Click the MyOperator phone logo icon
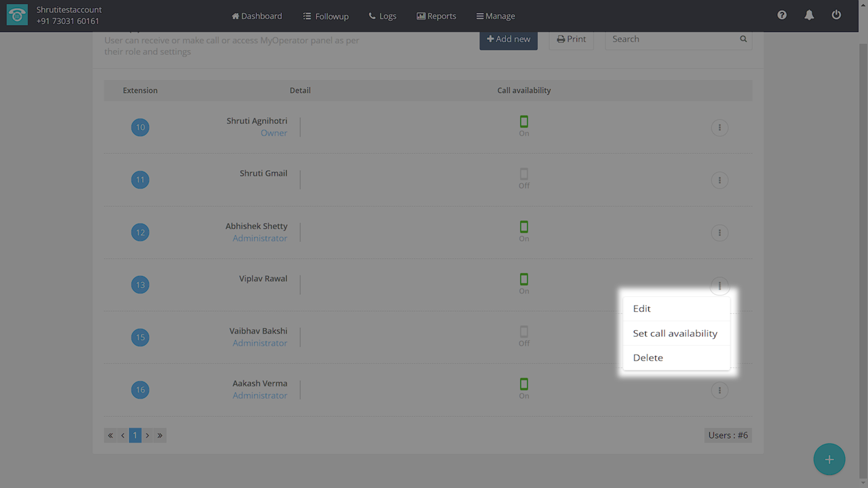The width and height of the screenshot is (868, 488). tap(17, 16)
